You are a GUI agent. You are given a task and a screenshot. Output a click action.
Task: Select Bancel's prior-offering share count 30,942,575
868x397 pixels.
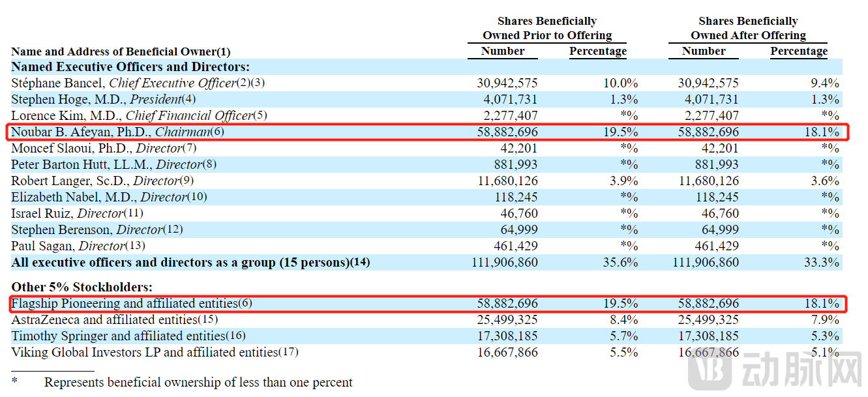click(x=507, y=83)
